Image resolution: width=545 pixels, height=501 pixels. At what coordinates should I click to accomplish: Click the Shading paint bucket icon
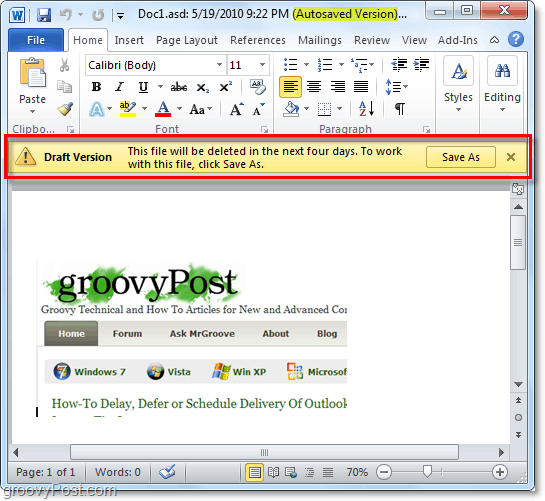pos(291,109)
